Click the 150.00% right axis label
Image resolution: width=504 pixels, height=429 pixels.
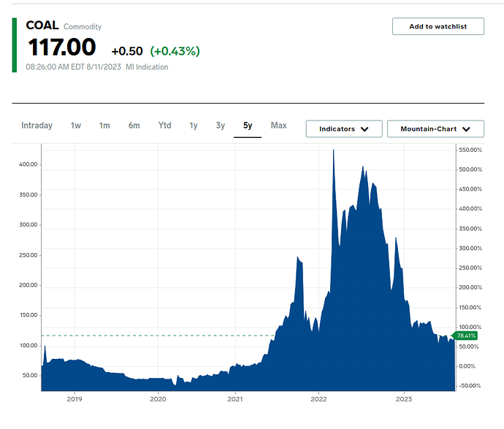click(470, 308)
